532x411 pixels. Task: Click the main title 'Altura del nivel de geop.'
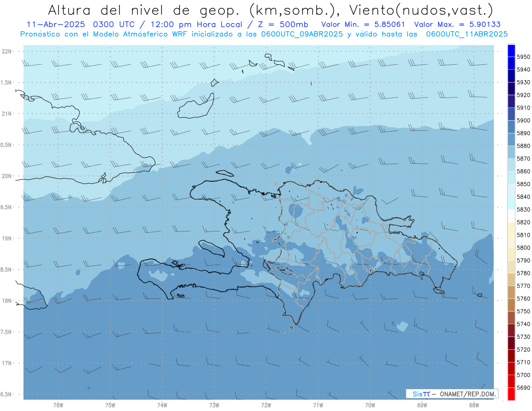(145, 10)
